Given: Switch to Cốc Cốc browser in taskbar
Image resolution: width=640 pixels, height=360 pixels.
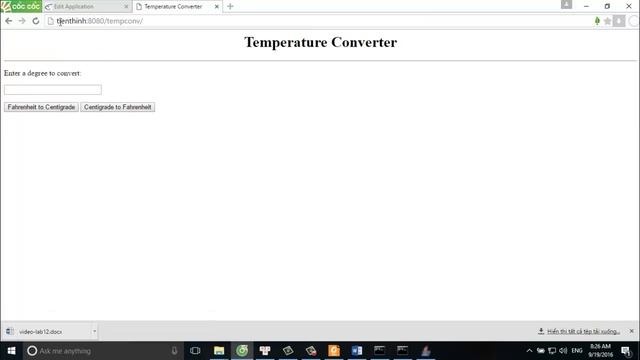Looking at the screenshot, I should pos(242,351).
